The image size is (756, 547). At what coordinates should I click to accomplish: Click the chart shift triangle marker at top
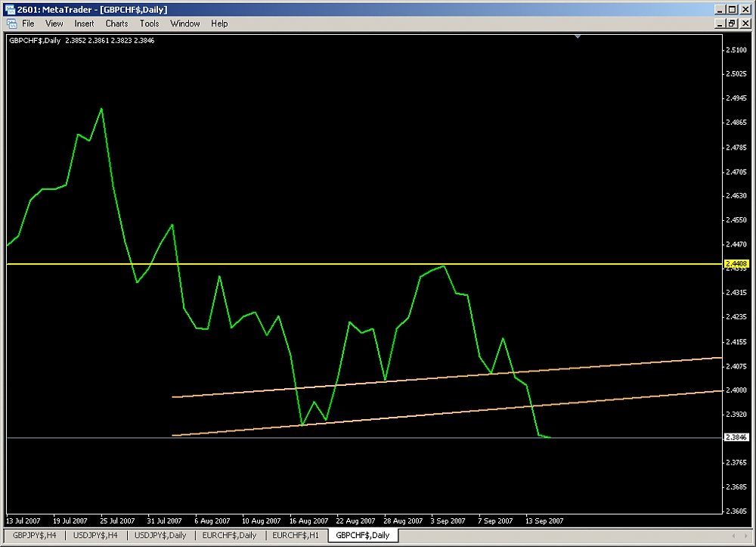click(578, 36)
